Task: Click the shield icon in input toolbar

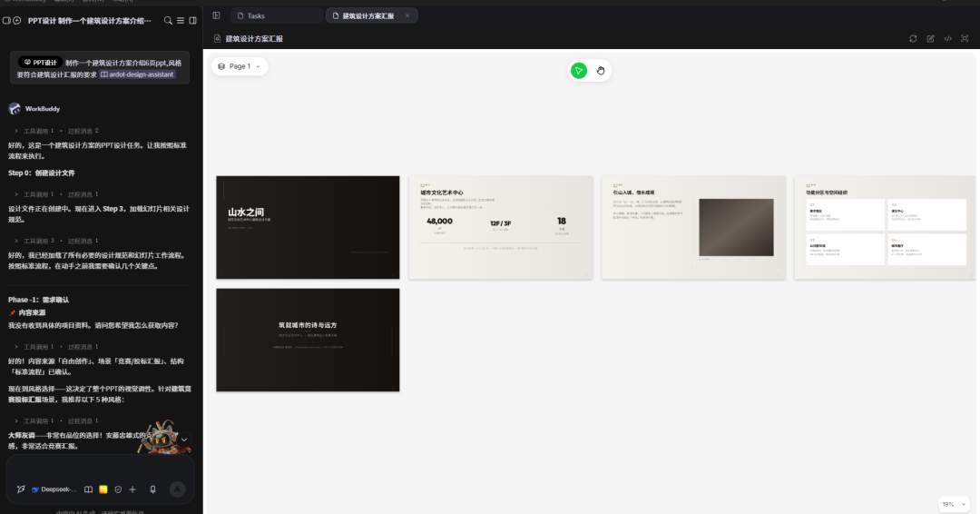Action: pyautogui.click(x=118, y=489)
